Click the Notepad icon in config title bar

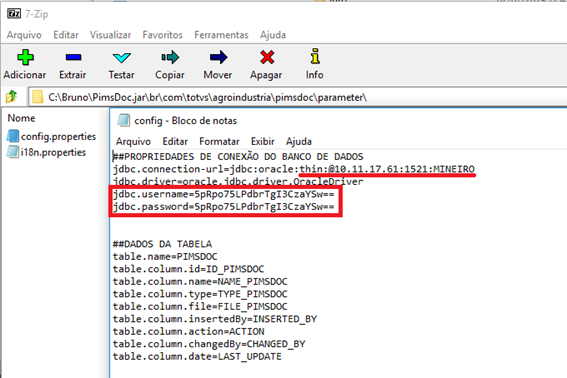click(x=123, y=120)
